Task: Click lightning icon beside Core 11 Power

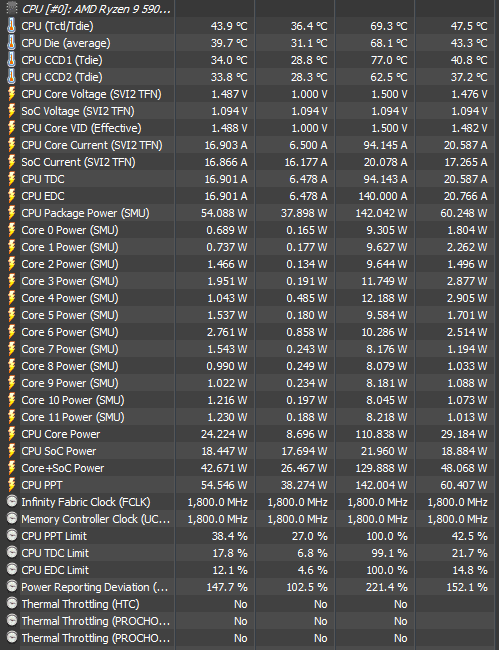Action: point(12,417)
